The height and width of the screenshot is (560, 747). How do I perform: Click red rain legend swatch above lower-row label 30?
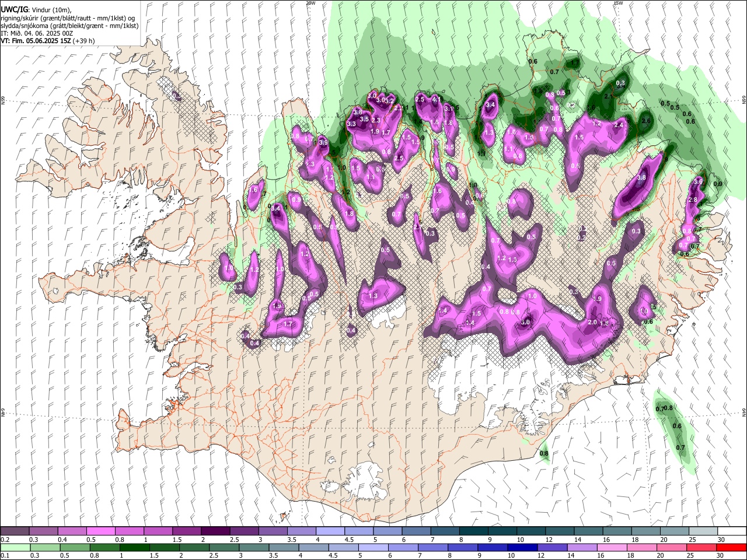(731, 547)
